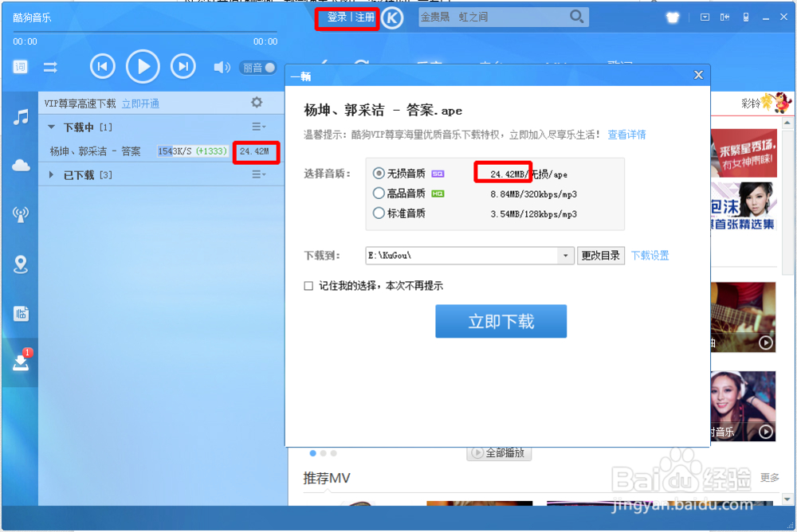Toggle the 丽音 sound effect switch
This screenshot has width=797, height=532.
[258, 68]
